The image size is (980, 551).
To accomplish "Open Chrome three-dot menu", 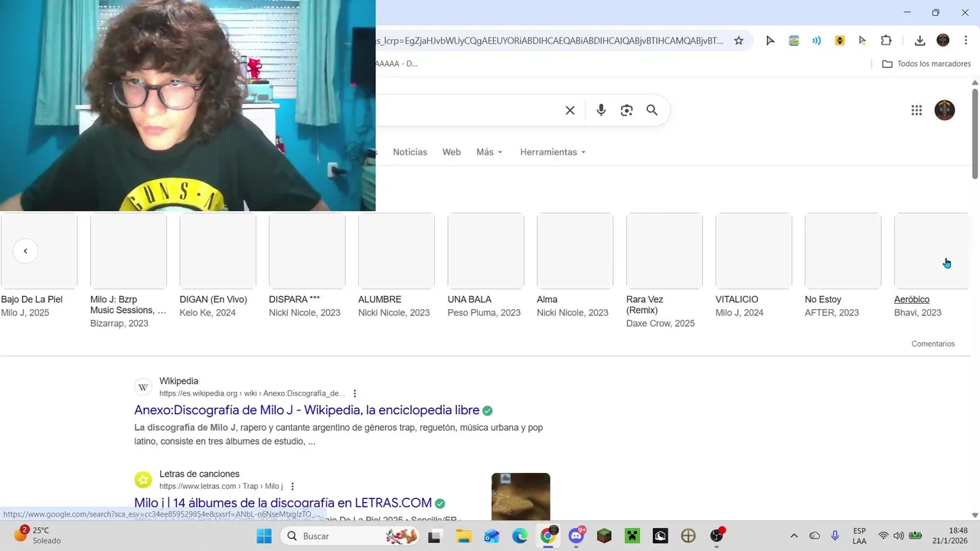I will [x=965, y=41].
